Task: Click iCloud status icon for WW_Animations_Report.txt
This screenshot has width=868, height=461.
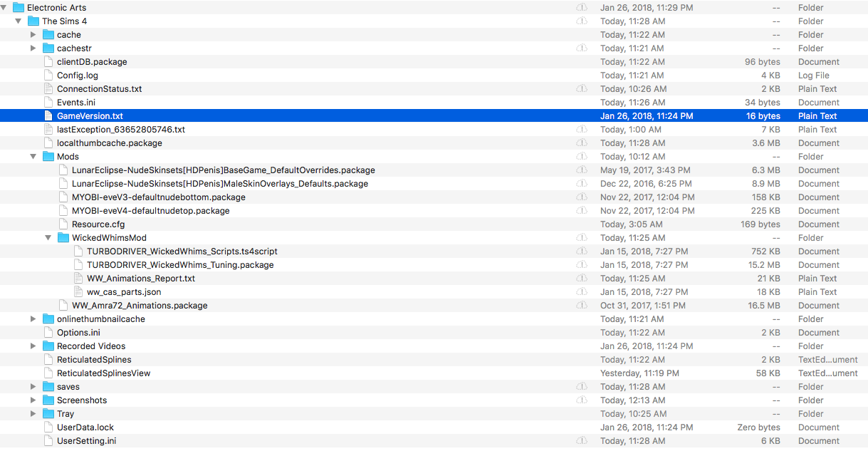Action: coord(582,279)
